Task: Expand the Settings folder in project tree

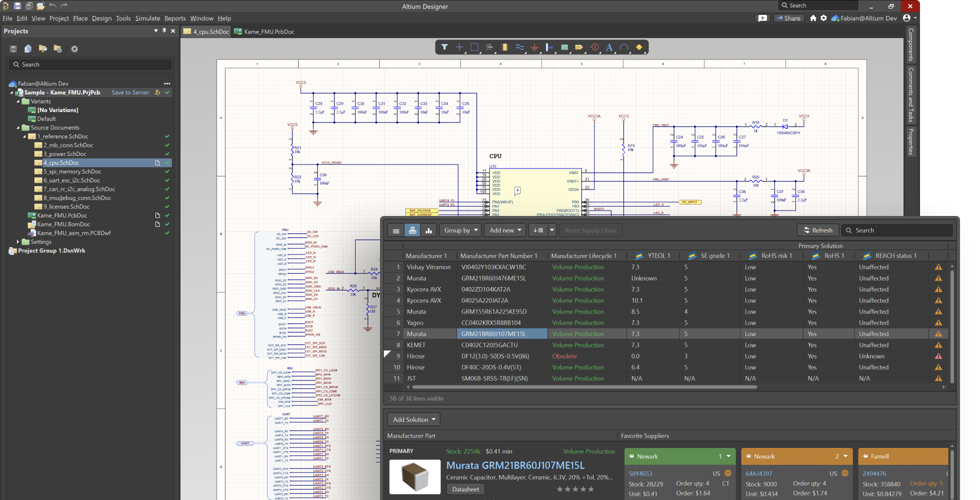Action: (x=18, y=242)
